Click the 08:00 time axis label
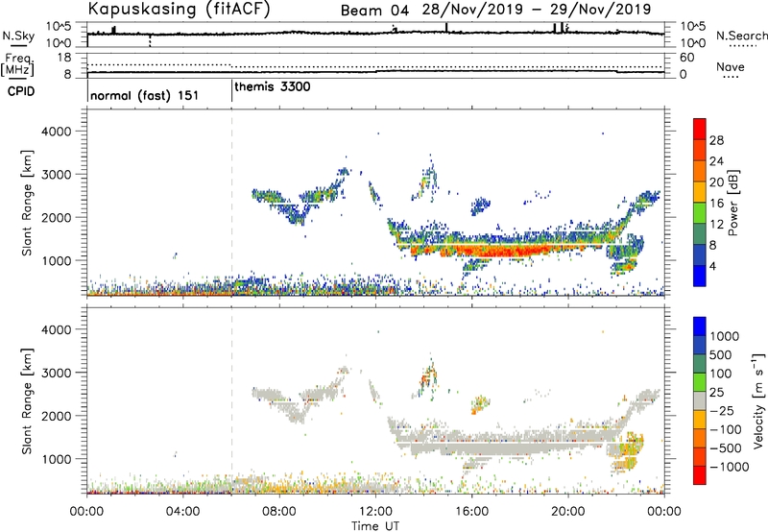Viewport: 768px width, 532px height. pos(279,512)
